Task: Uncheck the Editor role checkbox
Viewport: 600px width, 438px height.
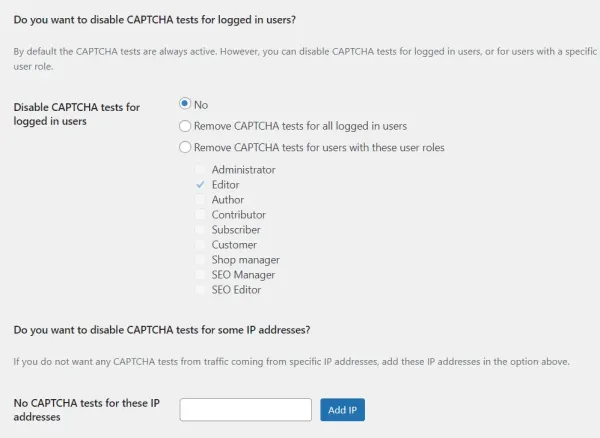Action: (202, 185)
